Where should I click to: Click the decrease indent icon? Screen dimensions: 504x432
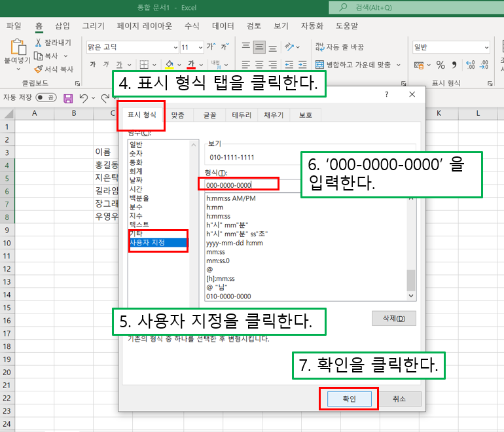[x=289, y=65]
